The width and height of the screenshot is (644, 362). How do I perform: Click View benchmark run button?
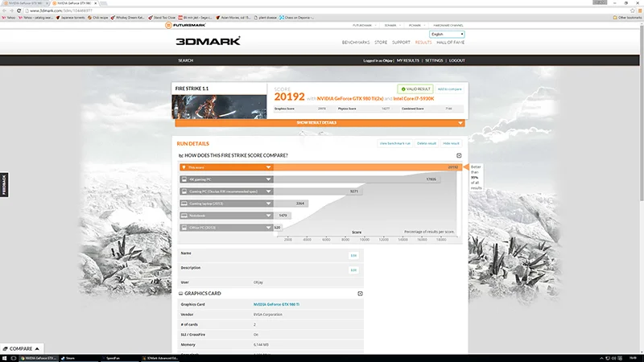394,143
